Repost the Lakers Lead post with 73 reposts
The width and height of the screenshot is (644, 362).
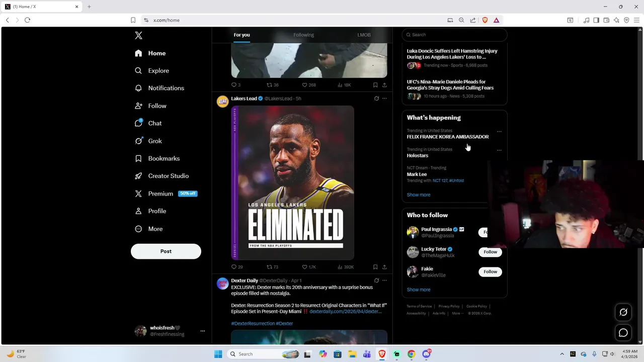point(272,267)
